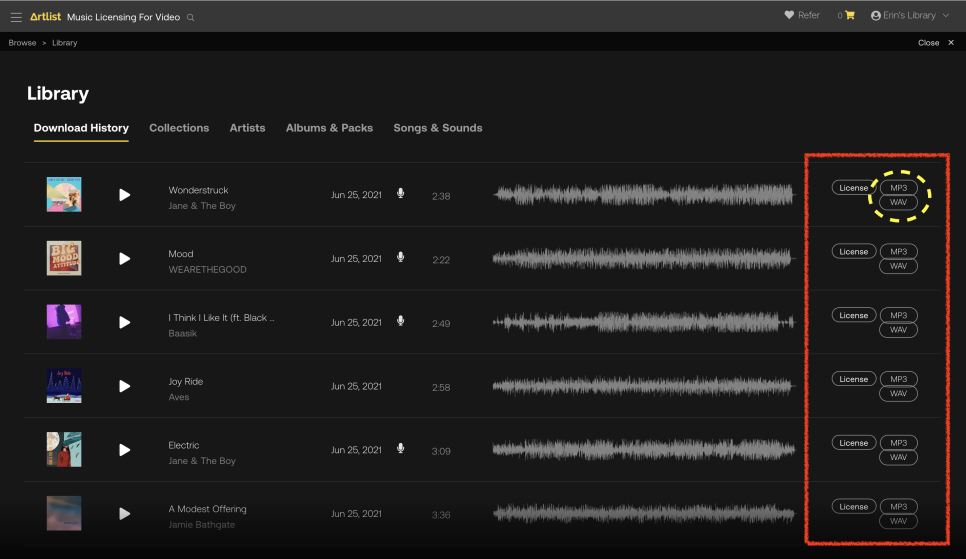This screenshot has width=966, height=559.
Task: Click the microphone icon for I Think I Like It
Action: [400, 321]
